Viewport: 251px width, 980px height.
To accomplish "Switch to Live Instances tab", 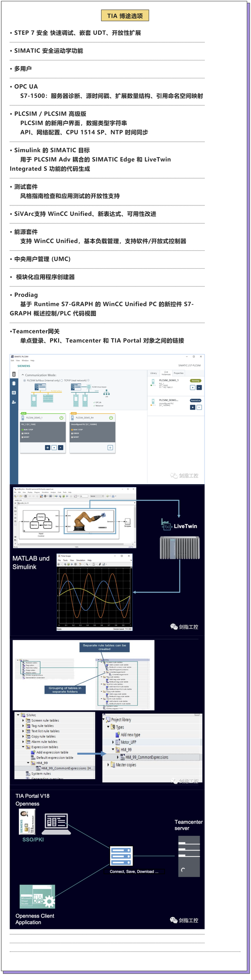I will click(166, 373).
